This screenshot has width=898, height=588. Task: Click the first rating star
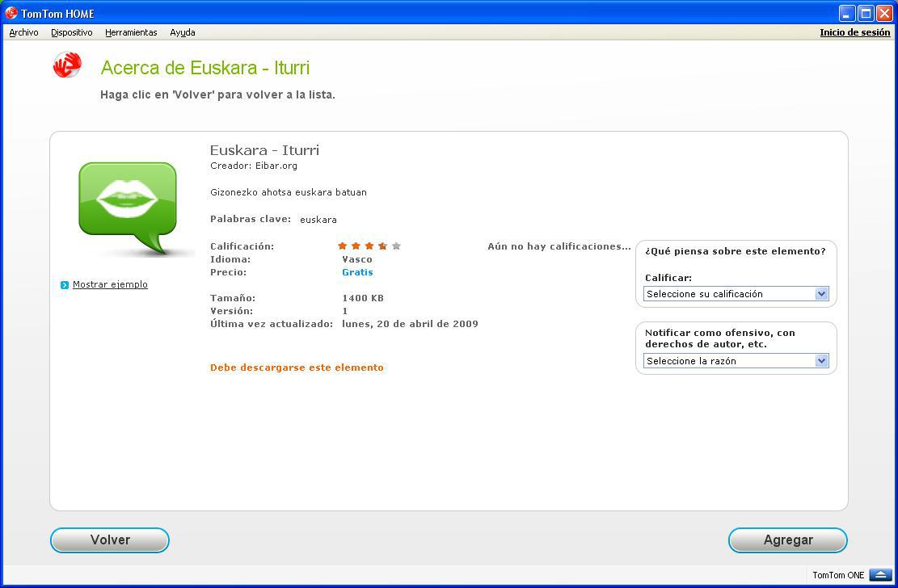pos(343,246)
